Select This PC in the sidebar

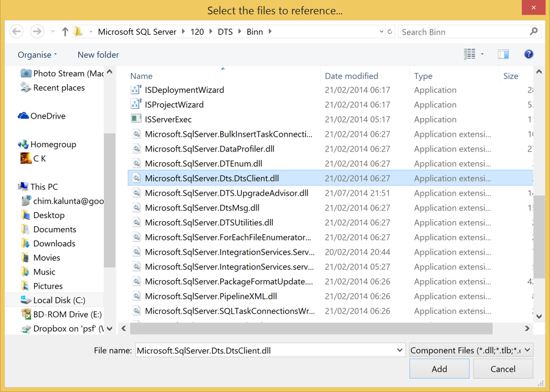tap(44, 186)
